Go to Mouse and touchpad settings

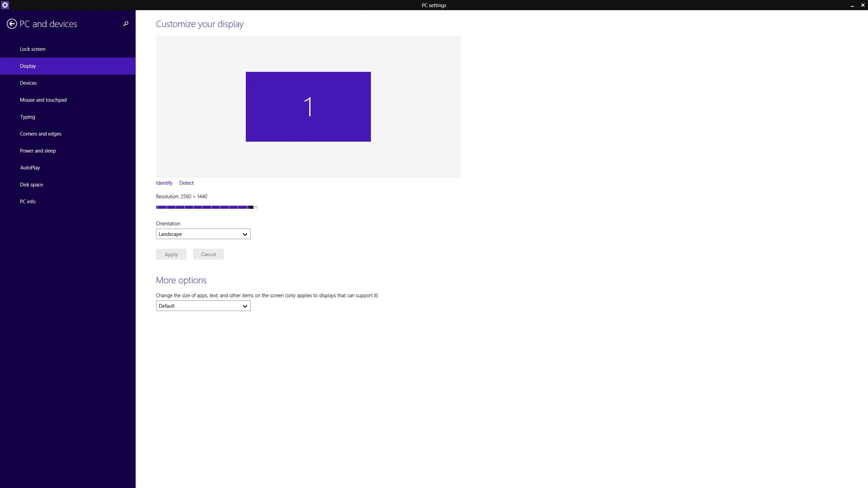click(x=43, y=100)
